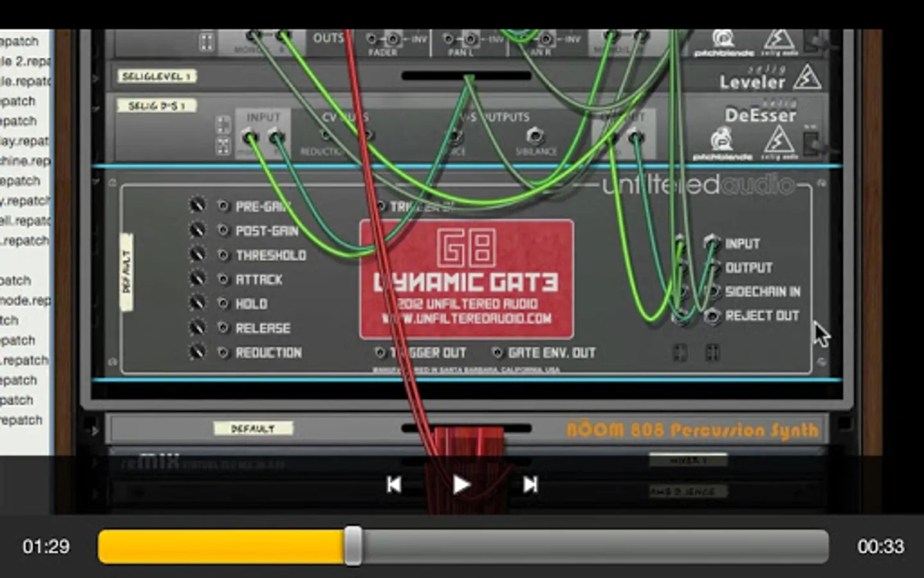Unfold the Boom 808 Percussion Synth device
Image resolution: width=924 pixels, height=578 pixels.
(96, 430)
